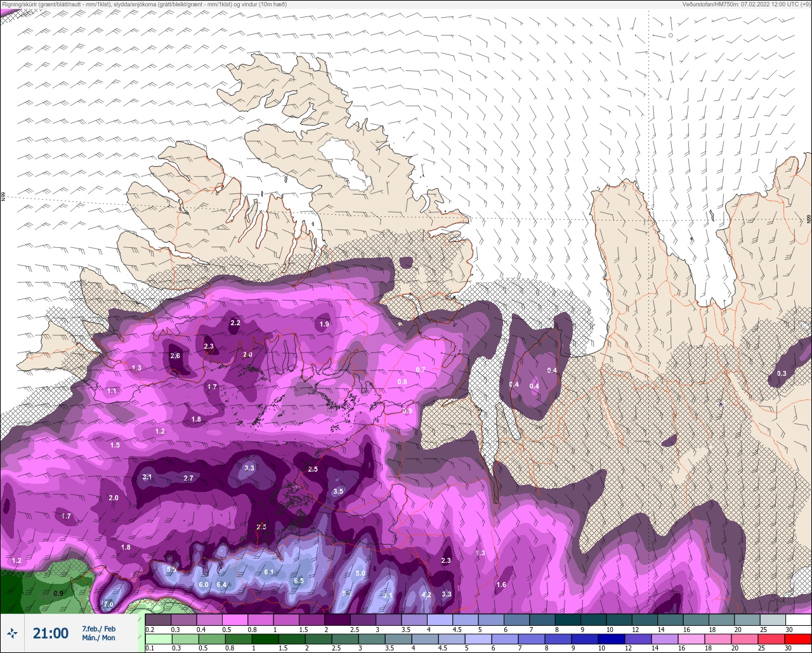Click the '7.feb./ Feb' date label
The width and height of the screenshot is (812, 653).
98,628
